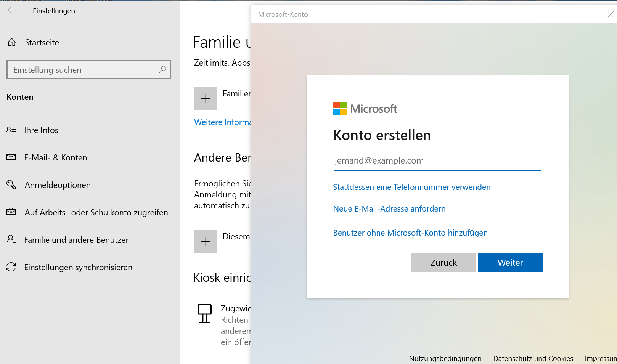This screenshot has width=617, height=364.
Task: Select Benutzer ohne Microsoft-Konto hinzufügen
Action: [410, 233]
